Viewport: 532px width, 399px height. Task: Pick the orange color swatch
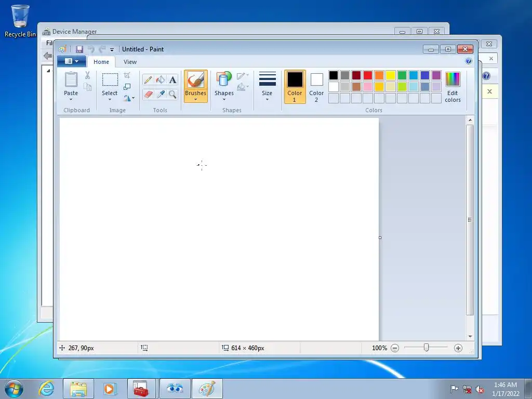(x=379, y=75)
